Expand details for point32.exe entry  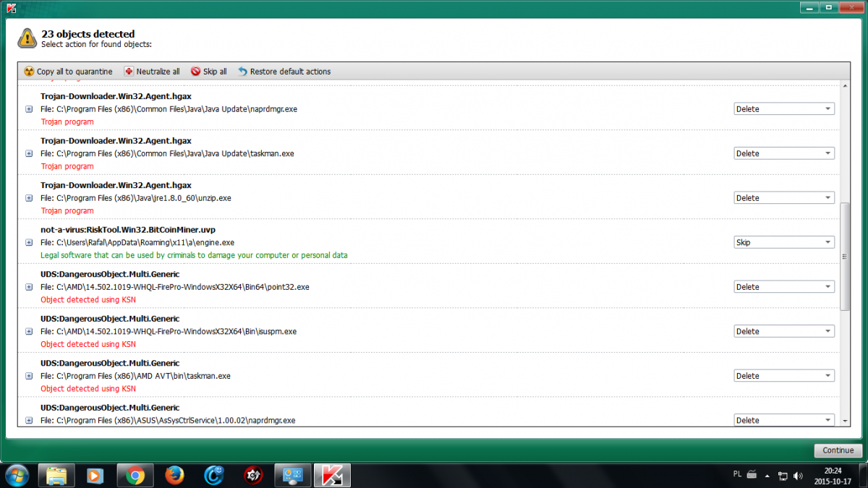pyautogui.click(x=29, y=287)
